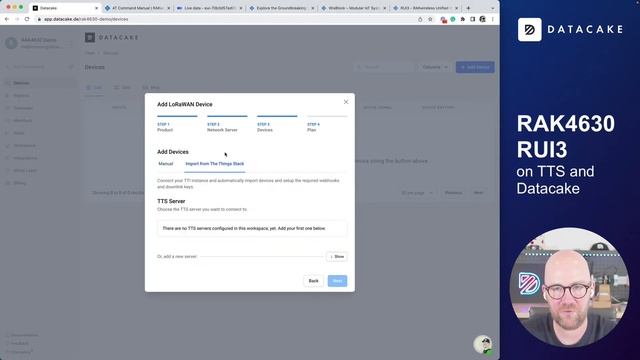
Task: Open the per page dropdown
Action: point(417,193)
